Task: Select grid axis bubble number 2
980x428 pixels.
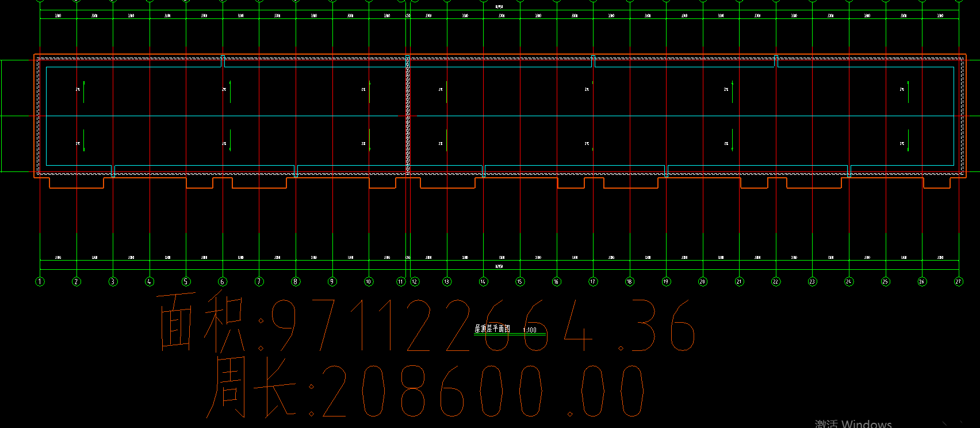Action: 76,281
